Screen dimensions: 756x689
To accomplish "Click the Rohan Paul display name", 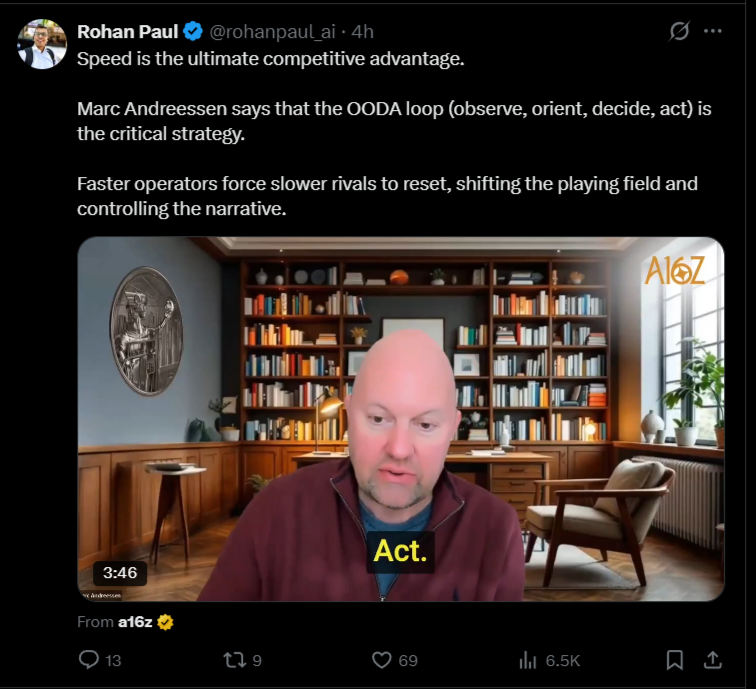I will coord(128,32).
